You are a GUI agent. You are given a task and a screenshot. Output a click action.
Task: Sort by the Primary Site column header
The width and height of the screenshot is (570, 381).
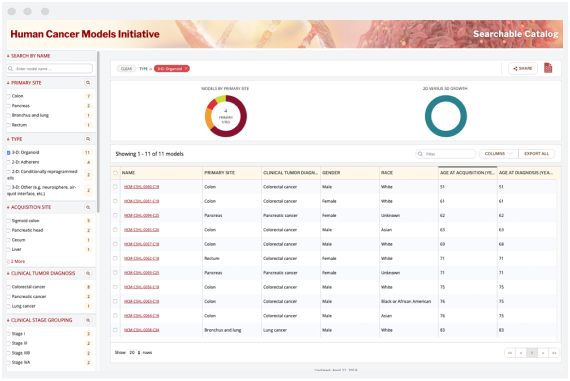click(219, 173)
